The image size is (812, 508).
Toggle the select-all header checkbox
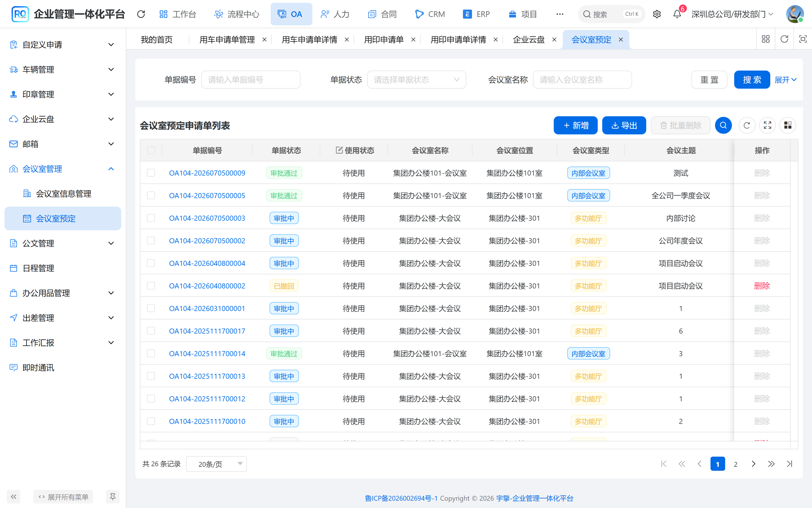(151, 150)
